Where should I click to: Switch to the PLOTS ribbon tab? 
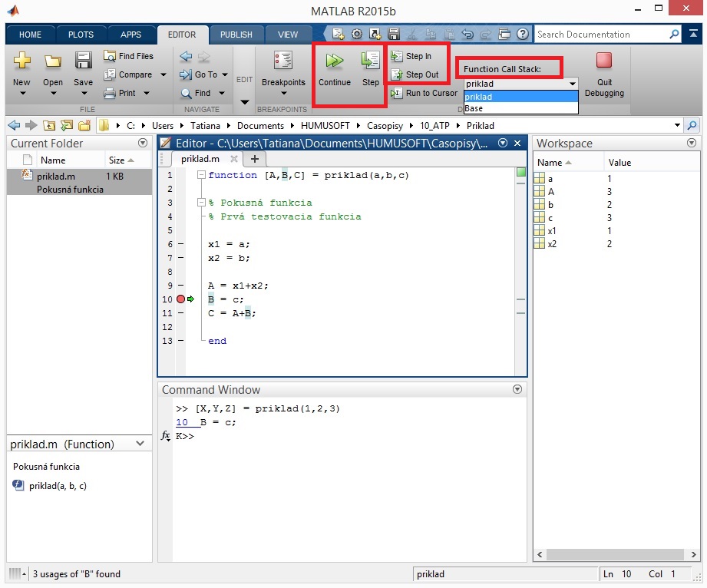[81, 35]
